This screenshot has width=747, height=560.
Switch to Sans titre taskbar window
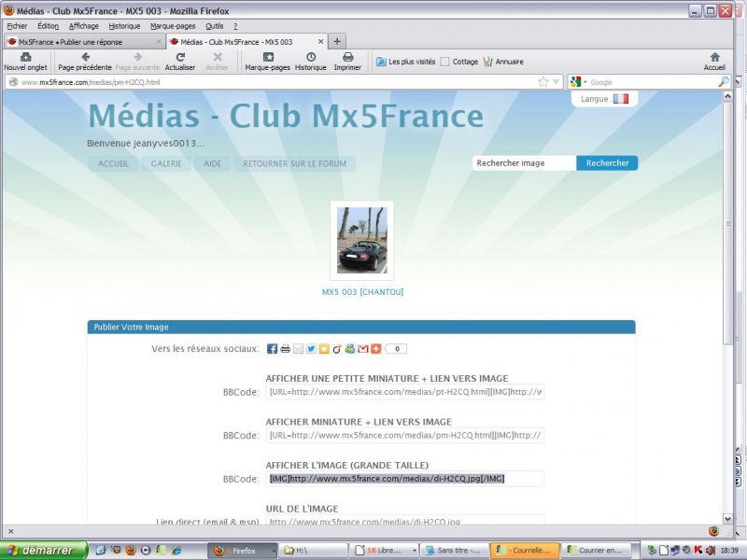[455, 551]
